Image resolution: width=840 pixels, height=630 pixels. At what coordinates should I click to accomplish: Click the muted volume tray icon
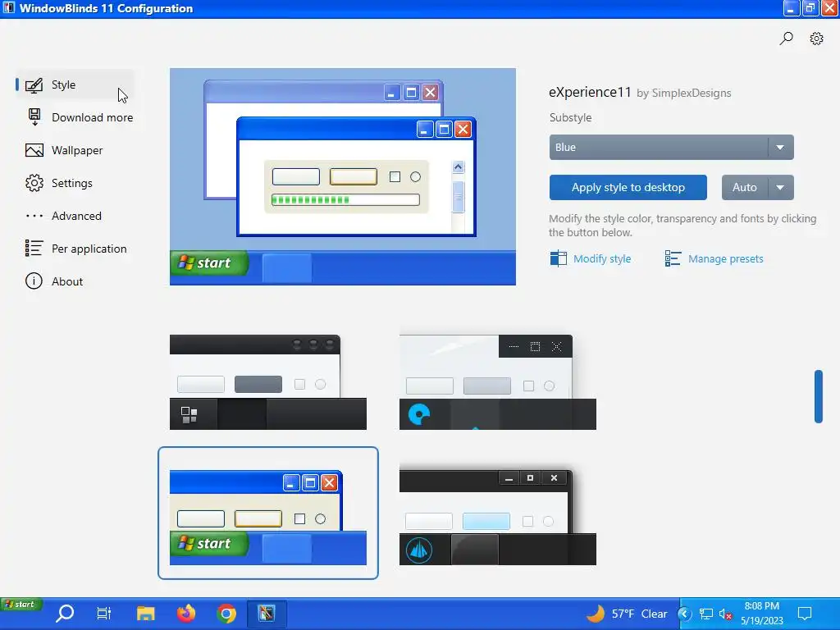coord(725,614)
